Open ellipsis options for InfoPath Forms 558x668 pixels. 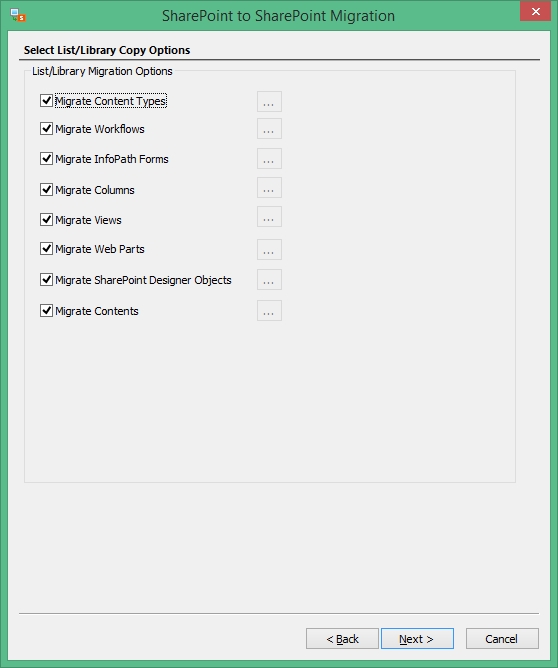[269, 159]
